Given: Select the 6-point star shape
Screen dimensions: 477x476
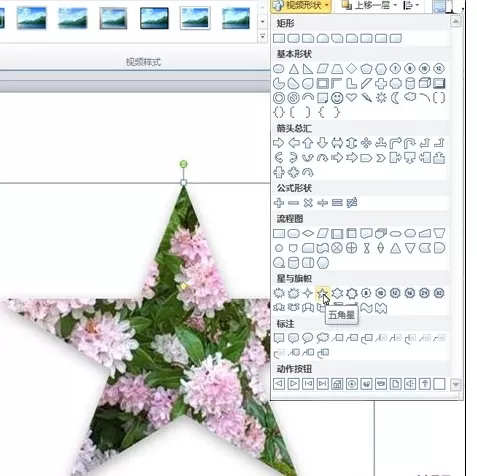Looking at the screenshot, I should pos(337,293).
